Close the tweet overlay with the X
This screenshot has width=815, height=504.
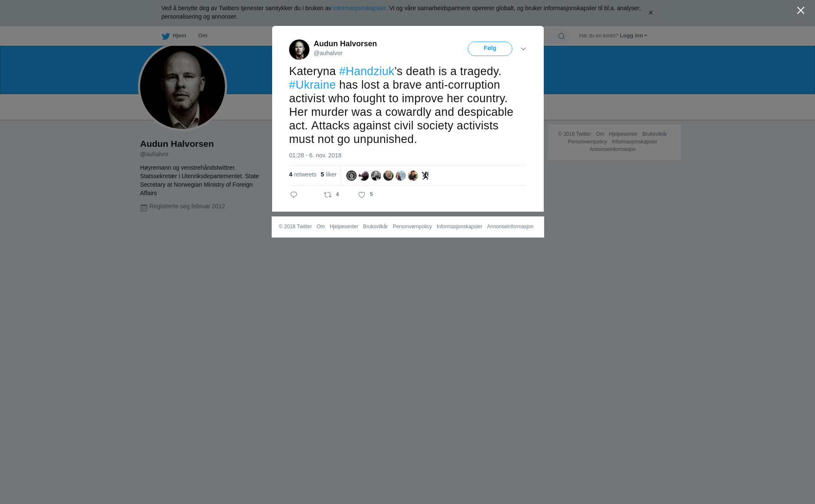coord(801,11)
